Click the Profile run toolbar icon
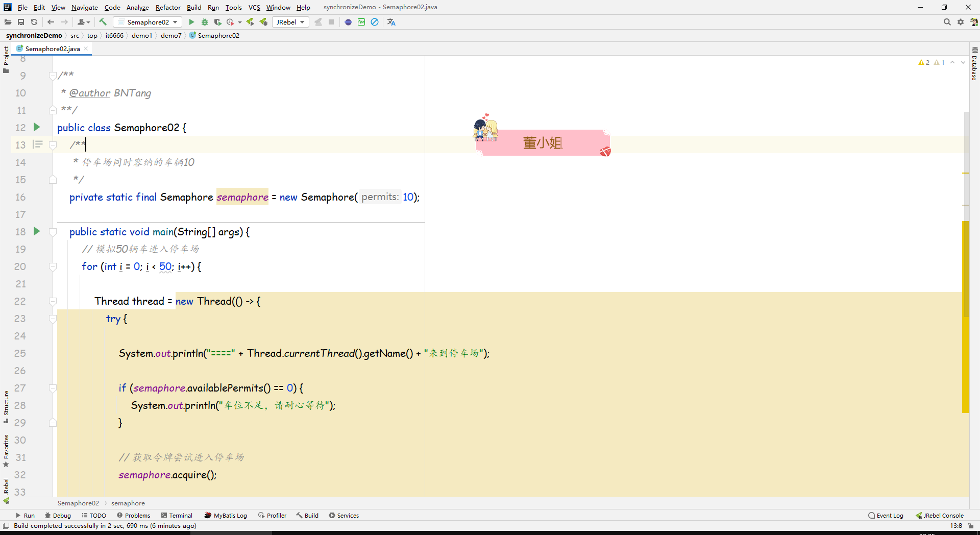This screenshot has height=535, width=980. tap(230, 22)
